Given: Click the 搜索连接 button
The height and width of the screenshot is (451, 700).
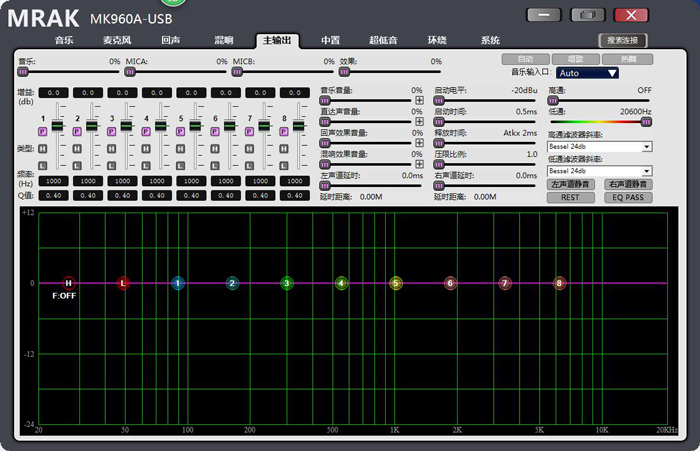Looking at the screenshot, I should (623, 40).
